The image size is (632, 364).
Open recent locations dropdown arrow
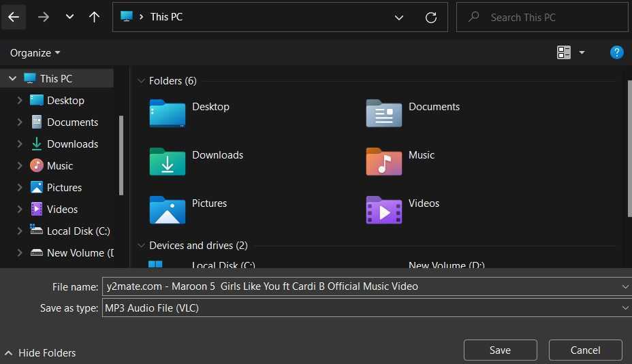point(69,17)
